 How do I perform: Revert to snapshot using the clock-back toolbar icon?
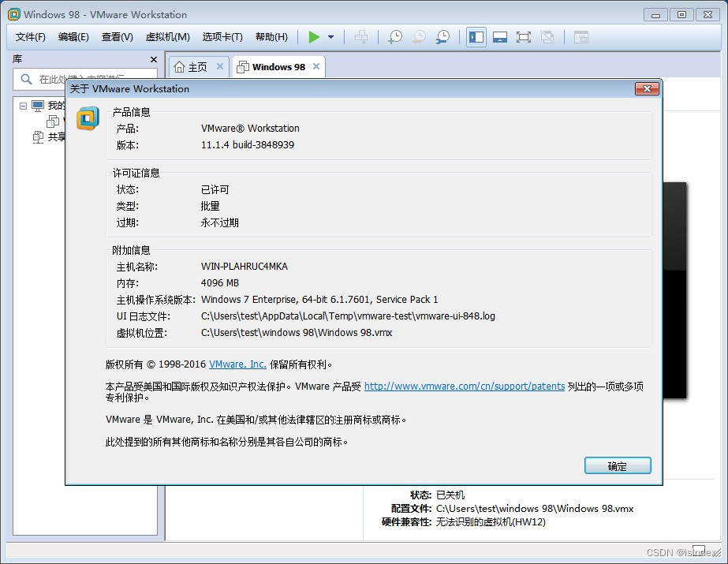(x=419, y=37)
